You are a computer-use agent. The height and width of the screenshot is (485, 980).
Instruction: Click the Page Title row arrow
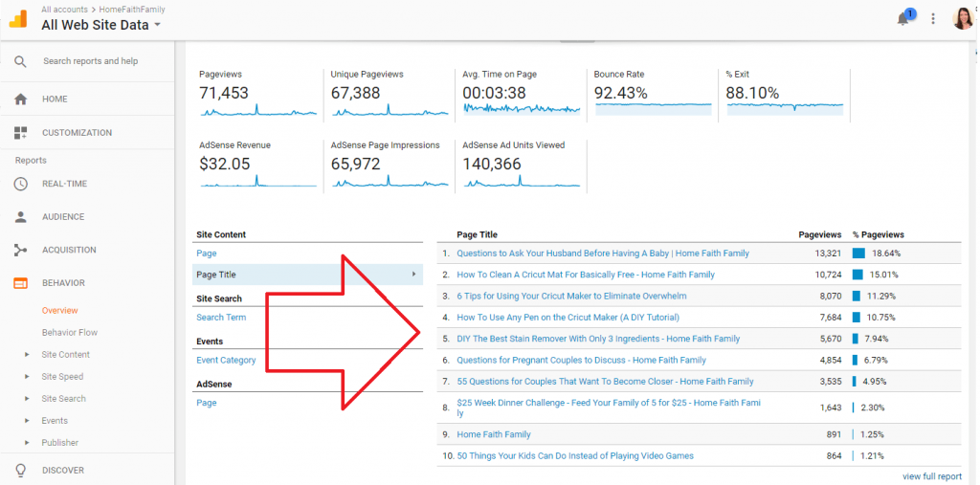coord(413,275)
